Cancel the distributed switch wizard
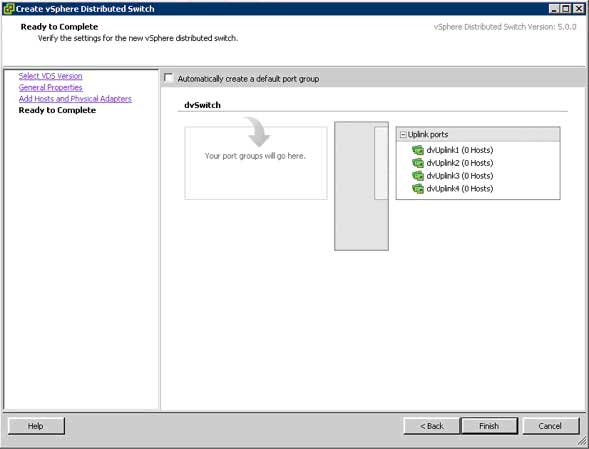Screen dimensions: 589x449 click(550, 426)
